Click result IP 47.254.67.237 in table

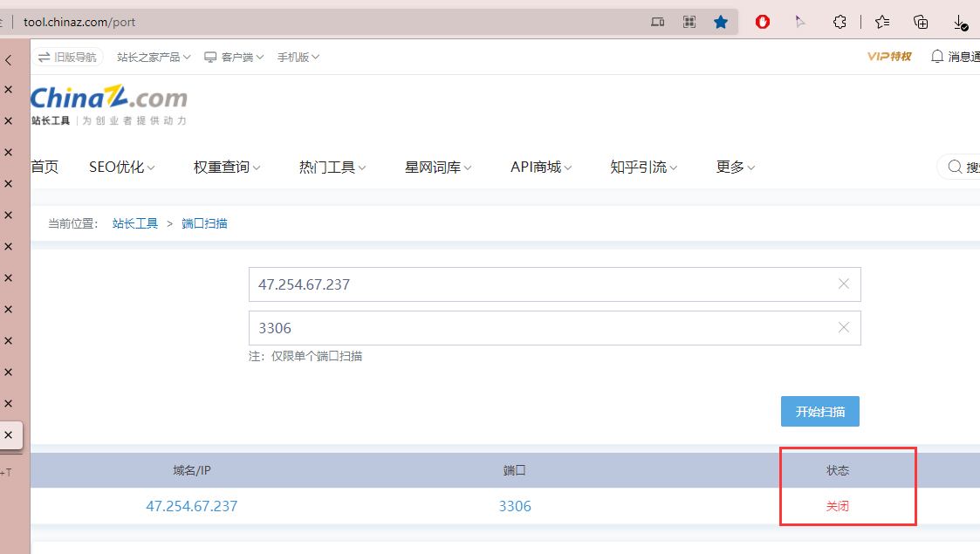point(192,506)
